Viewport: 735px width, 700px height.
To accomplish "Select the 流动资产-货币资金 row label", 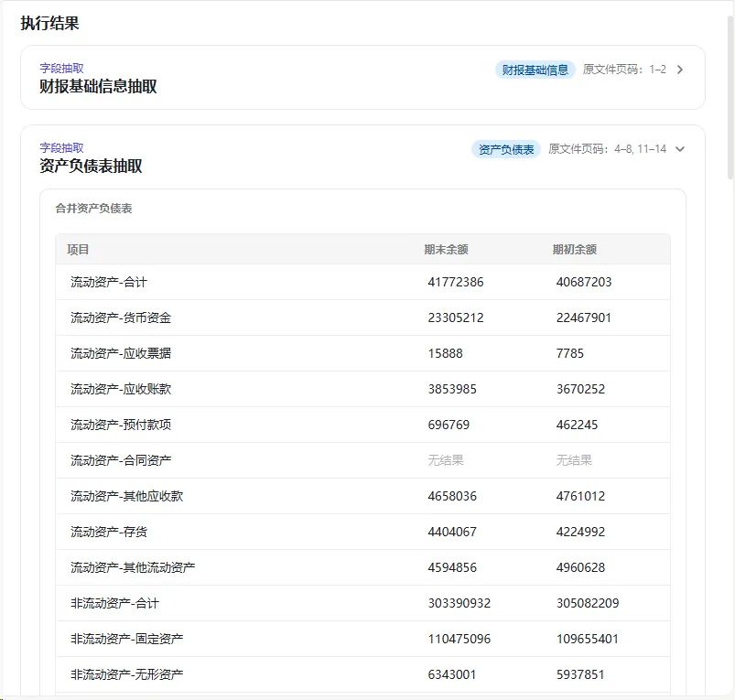I will (x=121, y=318).
